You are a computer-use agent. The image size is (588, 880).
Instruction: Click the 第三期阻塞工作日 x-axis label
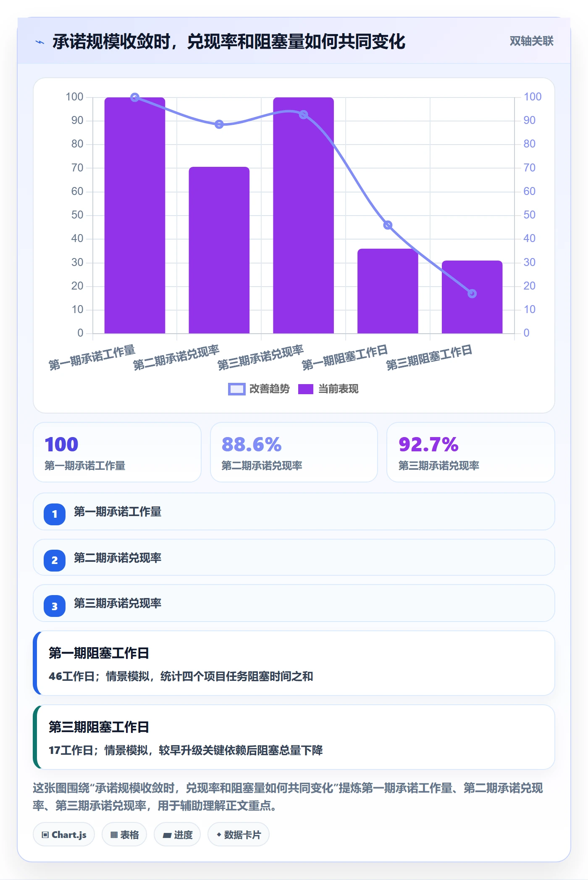click(x=429, y=358)
